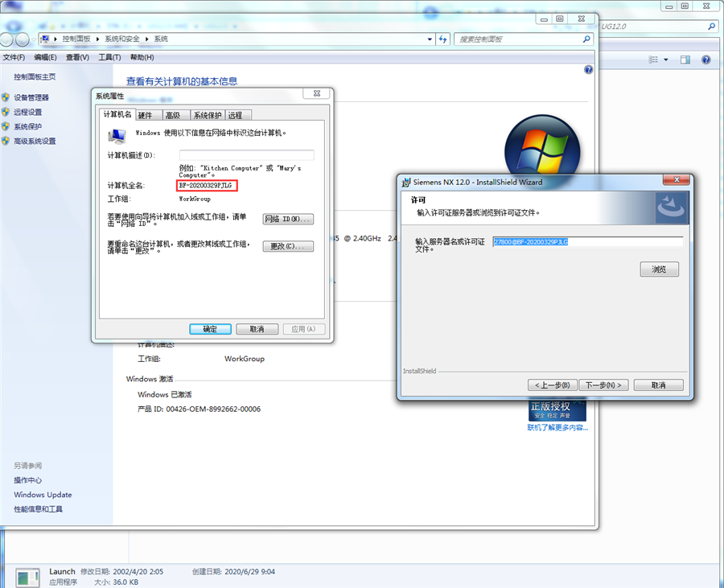Click the help icon in UG12.0 explorer window
The image size is (724, 588).
706,60
